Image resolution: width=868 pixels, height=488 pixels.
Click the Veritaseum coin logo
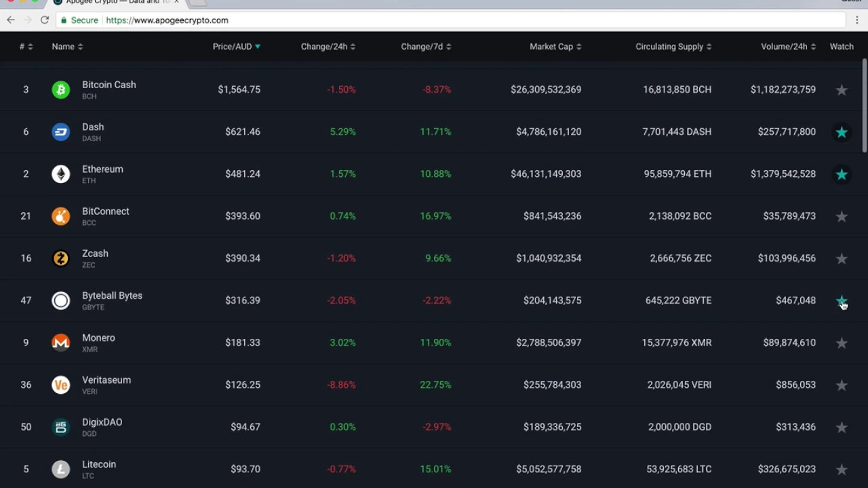click(61, 385)
